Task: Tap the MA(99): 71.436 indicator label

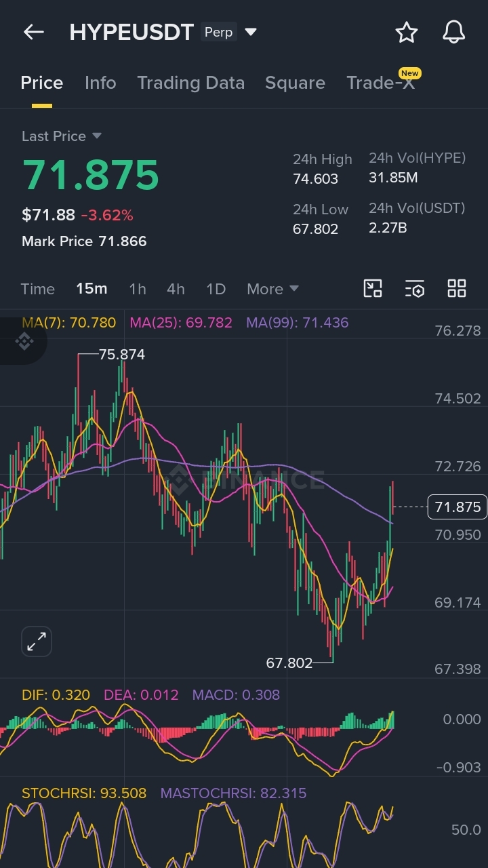Action: click(297, 323)
